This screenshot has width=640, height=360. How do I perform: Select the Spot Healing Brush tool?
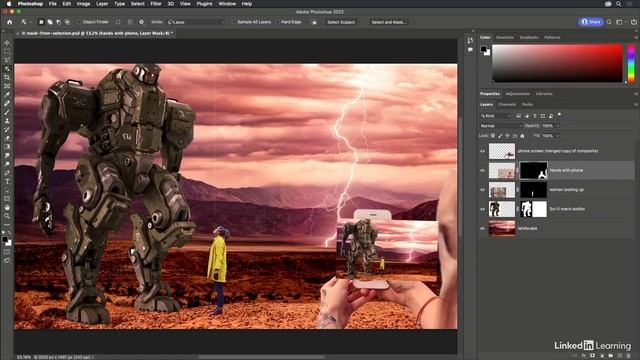coord(7,103)
